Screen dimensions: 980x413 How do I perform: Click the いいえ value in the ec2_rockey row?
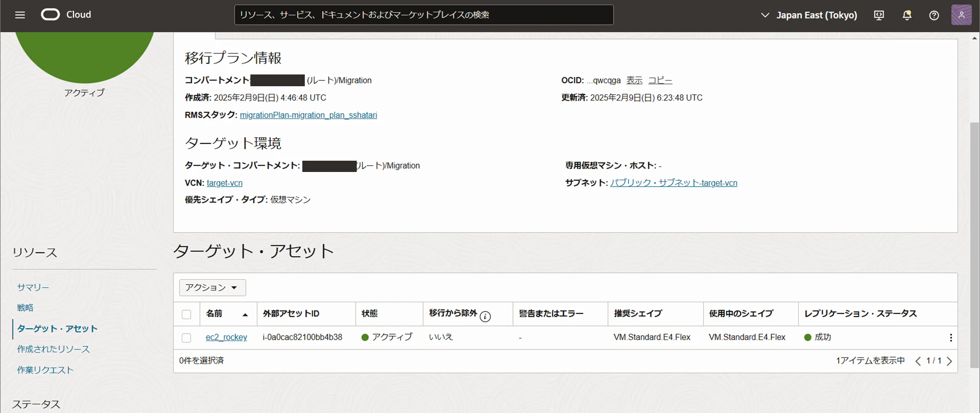441,337
